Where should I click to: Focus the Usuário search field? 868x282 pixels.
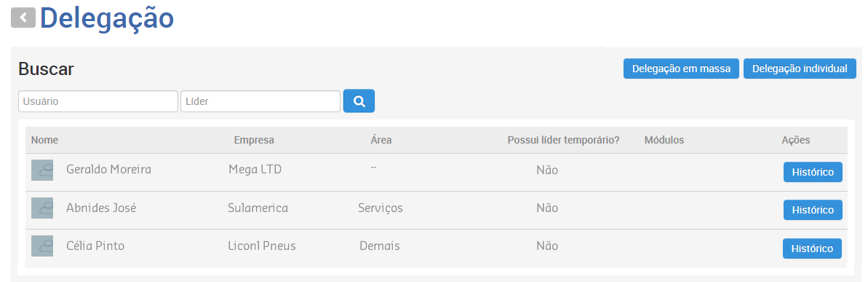pyautogui.click(x=98, y=101)
